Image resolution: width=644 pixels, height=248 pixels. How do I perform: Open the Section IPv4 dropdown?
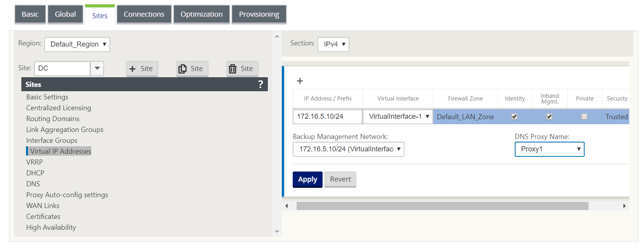pos(333,44)
